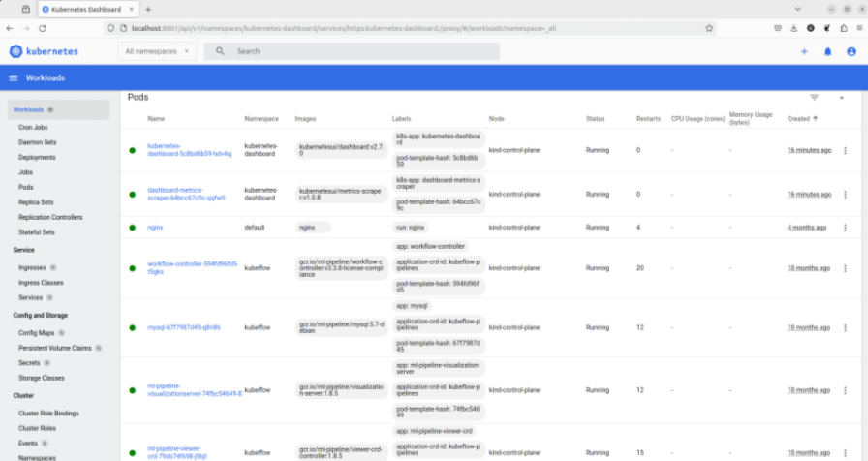Click the browser forward arrow
Viewport: 868px width, 461px height.
tap(26, 28)
